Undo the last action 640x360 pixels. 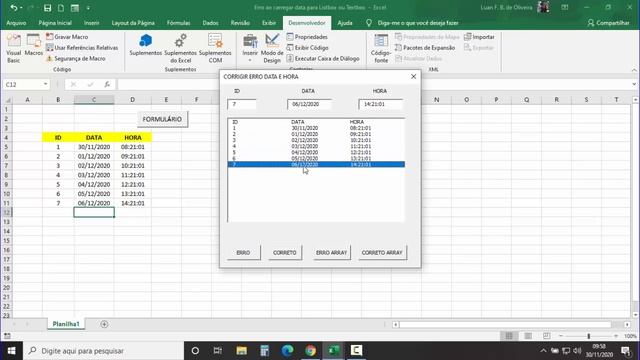[x=14, y=8]
